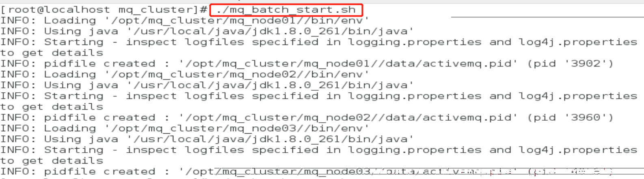Click the second 'to get details' line
The image size is (644, 179).
click(52, 107)
